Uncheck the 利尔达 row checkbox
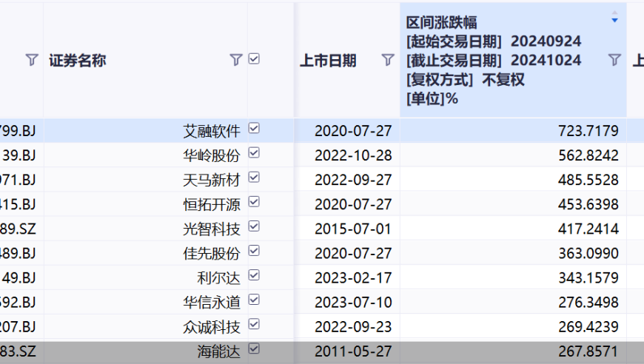The image size is (644, 364). [x=254, y=275]
